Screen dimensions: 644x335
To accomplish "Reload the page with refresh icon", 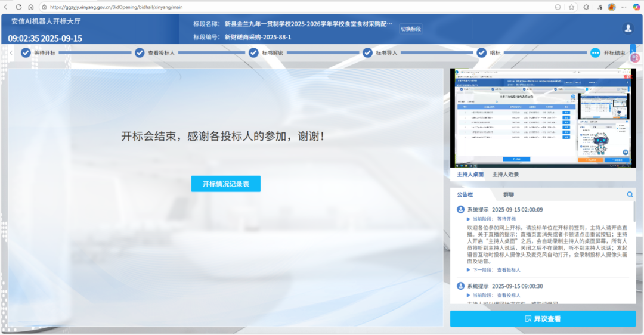I will tap(18, 7).
